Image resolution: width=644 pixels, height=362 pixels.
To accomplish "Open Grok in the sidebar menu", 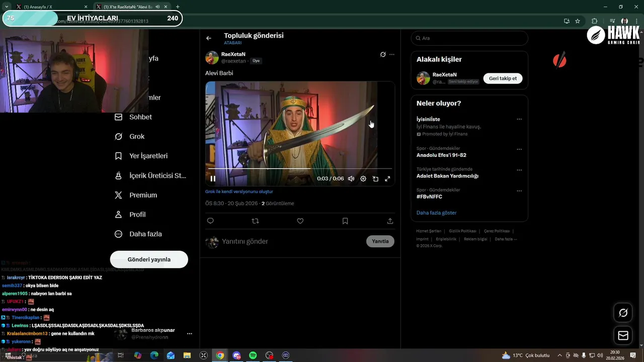I will [x=130, y=136].
